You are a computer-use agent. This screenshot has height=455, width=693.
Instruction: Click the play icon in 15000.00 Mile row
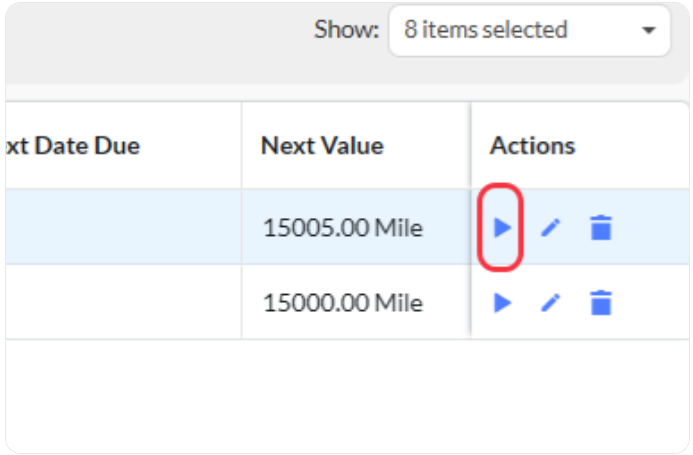[x=502, y=301]
